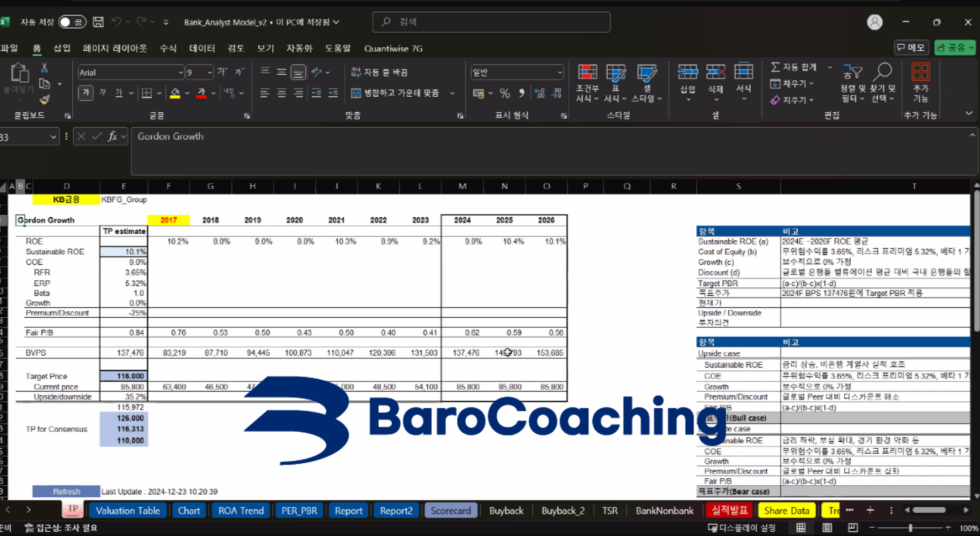Click the Save icon in title bar
The height and width of the screenshot is (536, 980).
(98, 22)
